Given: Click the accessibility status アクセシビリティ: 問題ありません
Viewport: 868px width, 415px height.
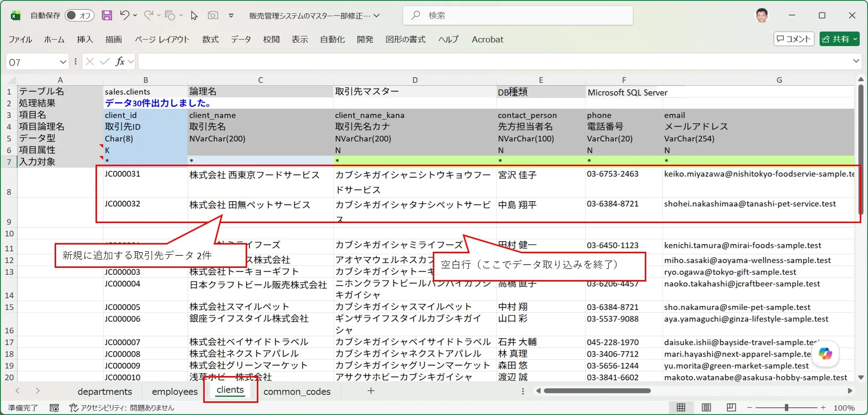Looking at the screenshot, I should click(121, 408).
